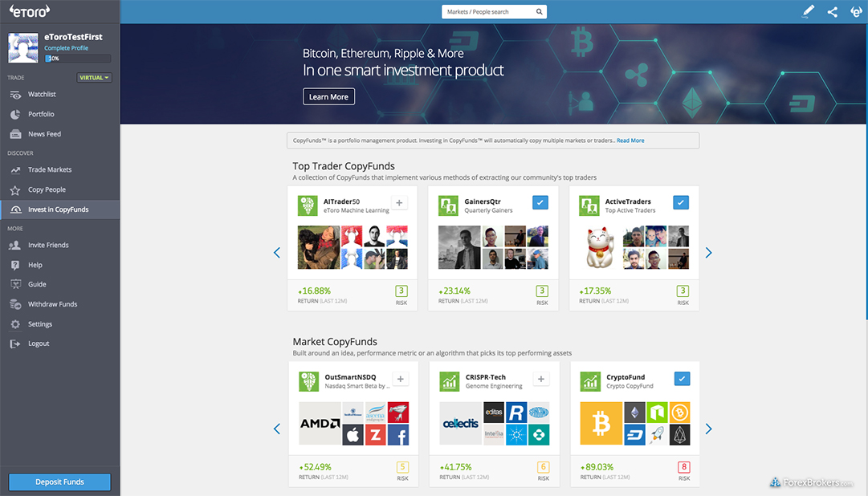The image size is (868, 496).
Task: Select Trade Markets in the sidebar
Action: click(x=59, y=170)
